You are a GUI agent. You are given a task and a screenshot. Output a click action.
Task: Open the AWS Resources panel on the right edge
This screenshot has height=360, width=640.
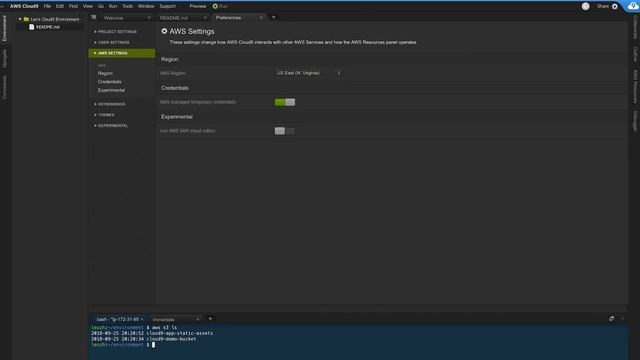635,86
